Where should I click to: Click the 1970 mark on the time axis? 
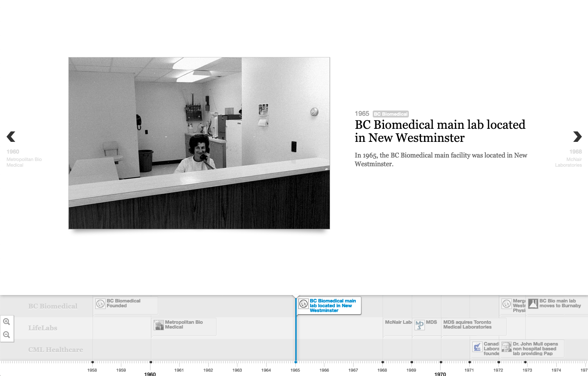[x=440, y=373]
